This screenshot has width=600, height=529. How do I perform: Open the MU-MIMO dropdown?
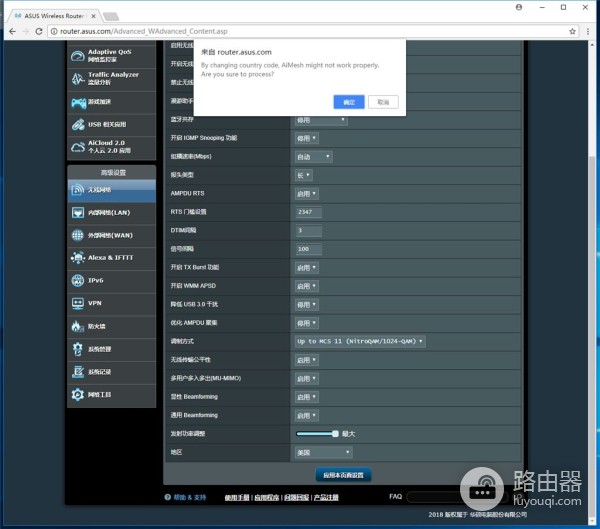coord(307,379)
